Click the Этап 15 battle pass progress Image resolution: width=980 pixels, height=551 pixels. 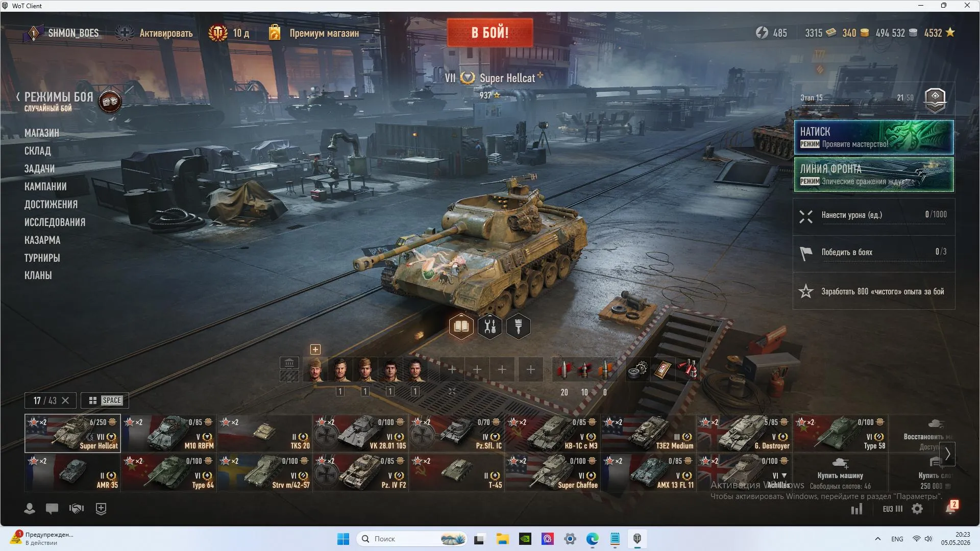point(874,99)
